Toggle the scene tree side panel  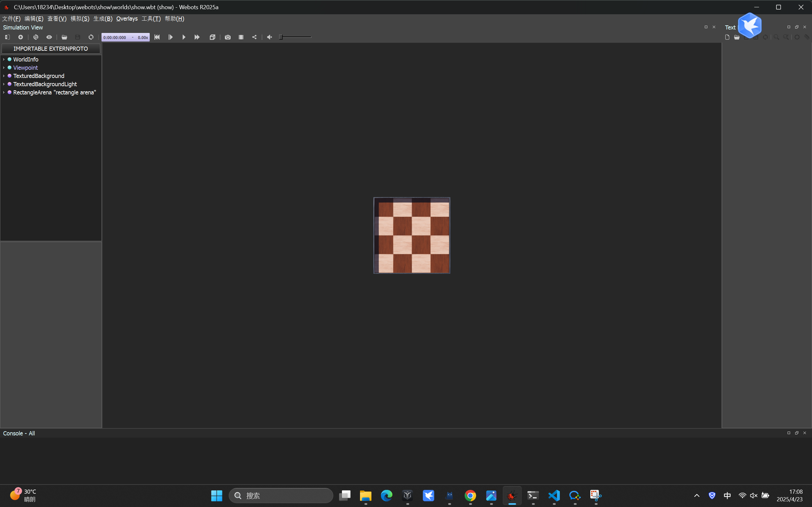[7, 37]
